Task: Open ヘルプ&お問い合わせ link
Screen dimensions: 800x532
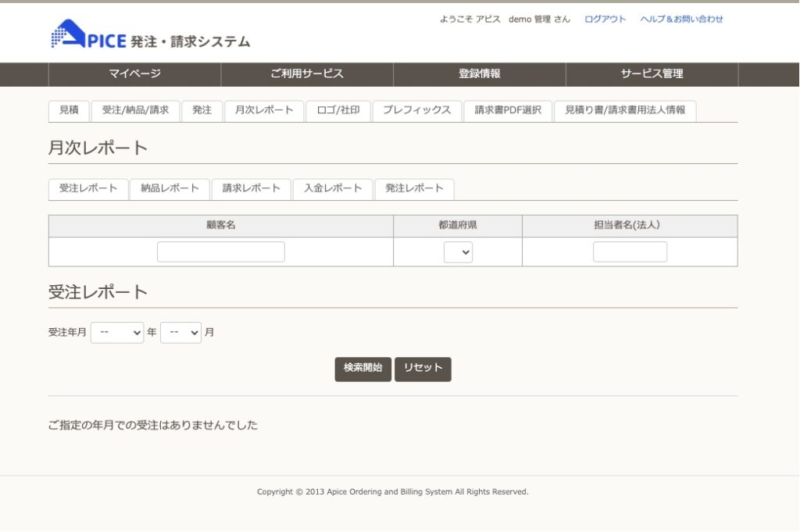Action: [681, 20]
